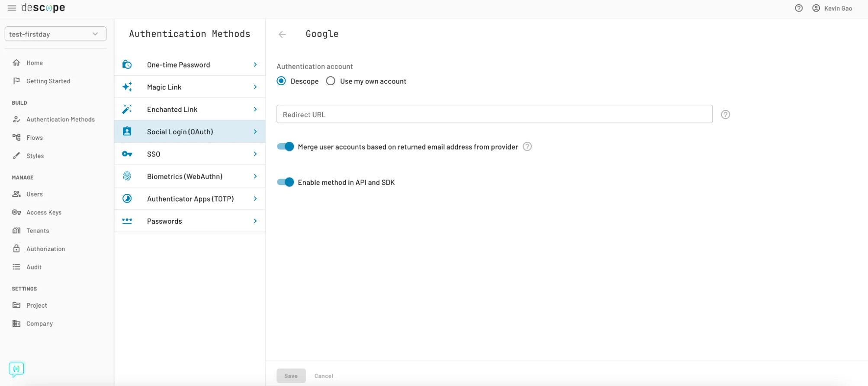This screenshot has width=868, height=386.
Task: Click the user profile avatar icon
Action: coord(816,8)
